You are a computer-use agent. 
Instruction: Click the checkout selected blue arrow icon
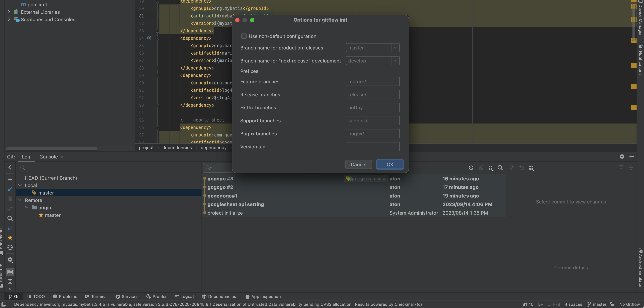[10, 189]
